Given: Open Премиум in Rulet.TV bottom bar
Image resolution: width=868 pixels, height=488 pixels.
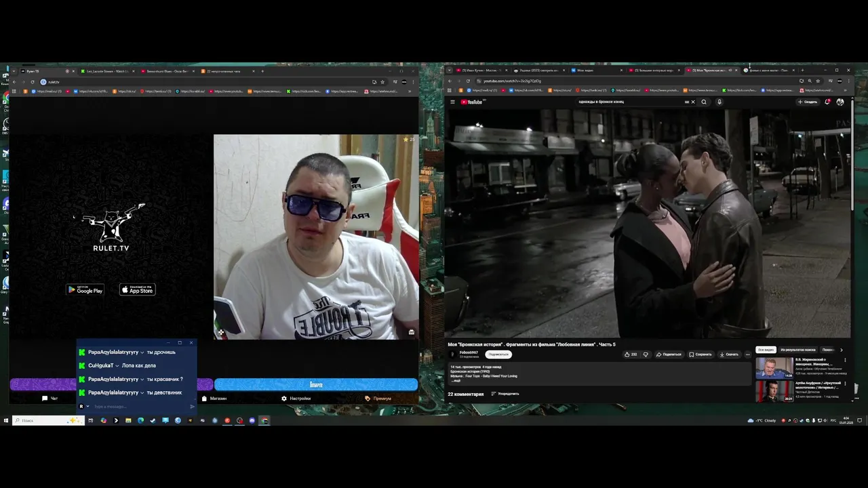Looking at the screenshot, I should tap(378, 399).
